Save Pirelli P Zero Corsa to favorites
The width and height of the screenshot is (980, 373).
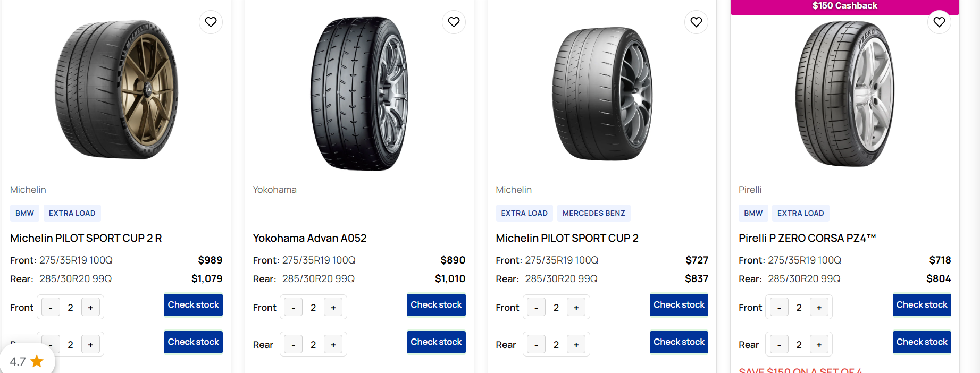(939, 22)
